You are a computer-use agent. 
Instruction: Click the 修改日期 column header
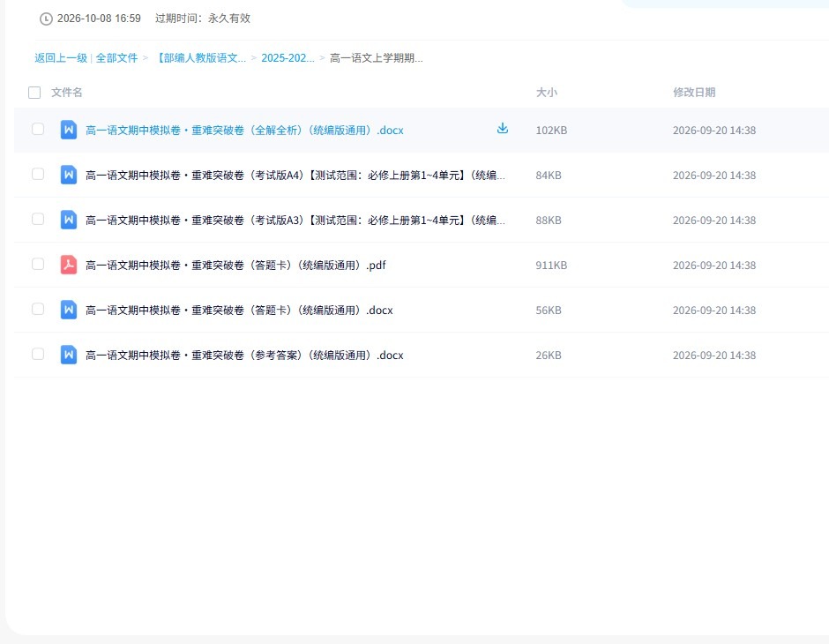coord(694,93)
